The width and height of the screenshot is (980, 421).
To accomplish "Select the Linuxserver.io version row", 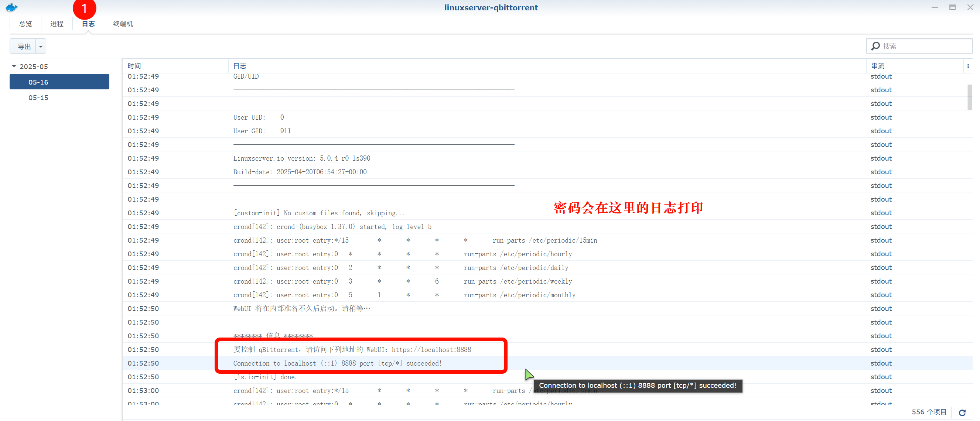I will coord(547,158).
